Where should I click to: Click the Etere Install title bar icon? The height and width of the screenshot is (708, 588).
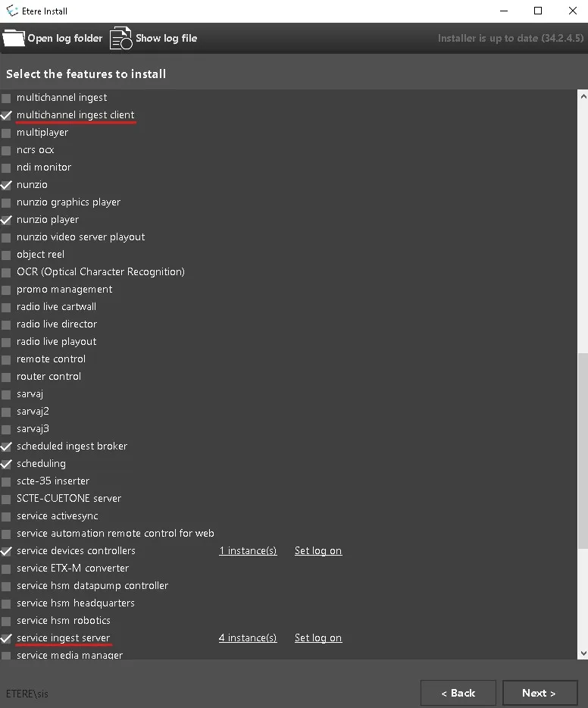pyautogui.click(x=12, y=11)
